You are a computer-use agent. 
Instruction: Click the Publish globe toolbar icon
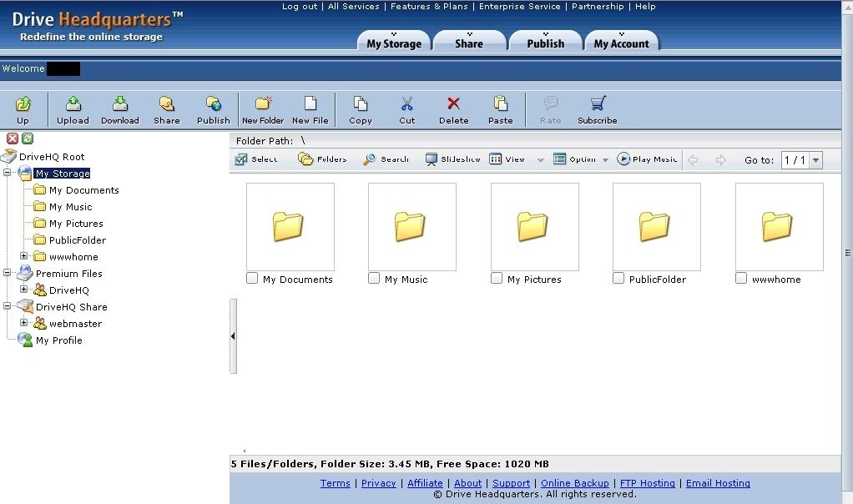click(x=214, y=103)
